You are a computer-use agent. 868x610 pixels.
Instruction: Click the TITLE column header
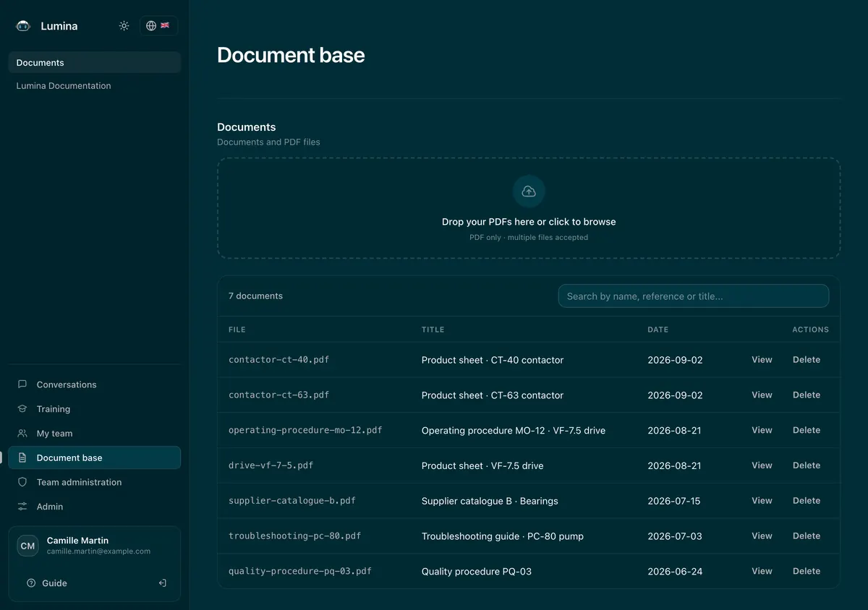433,330
